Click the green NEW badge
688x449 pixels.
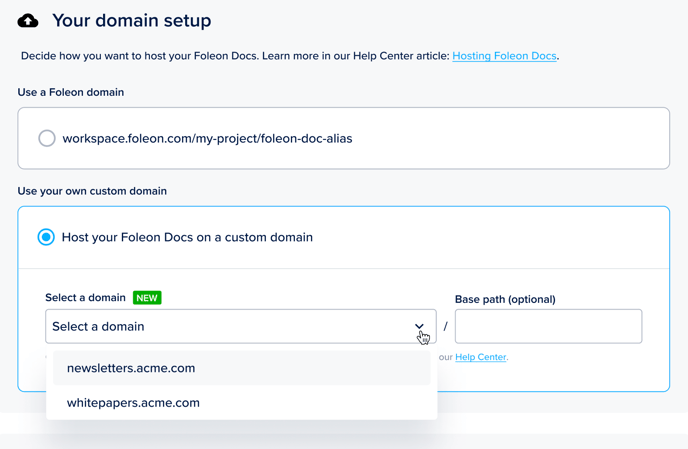pos(147,298)
